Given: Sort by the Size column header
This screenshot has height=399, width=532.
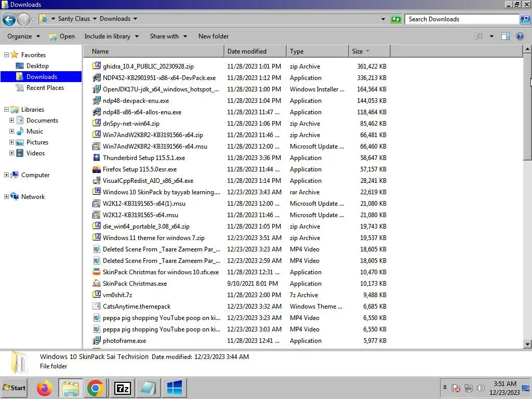Looking at the screenshot, I should [369, 51].
